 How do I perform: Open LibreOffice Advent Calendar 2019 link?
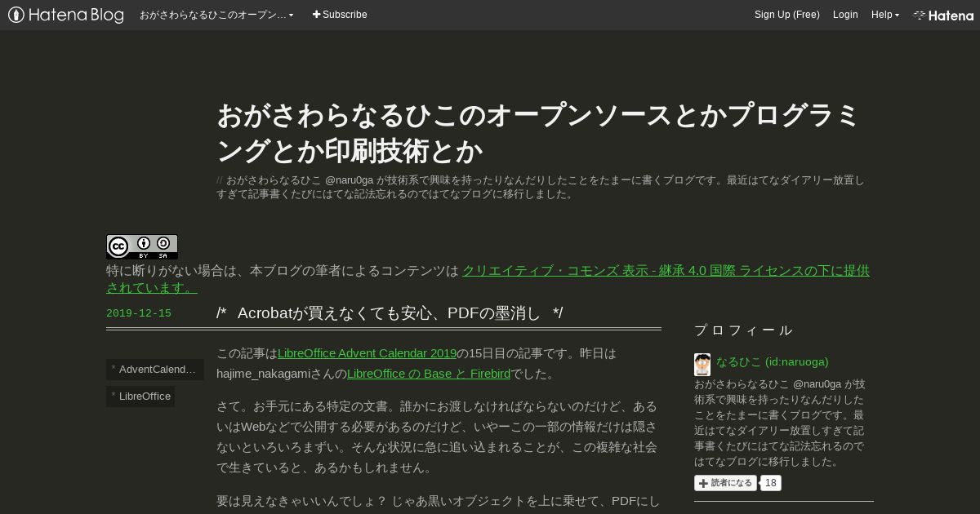click(367, 353)
